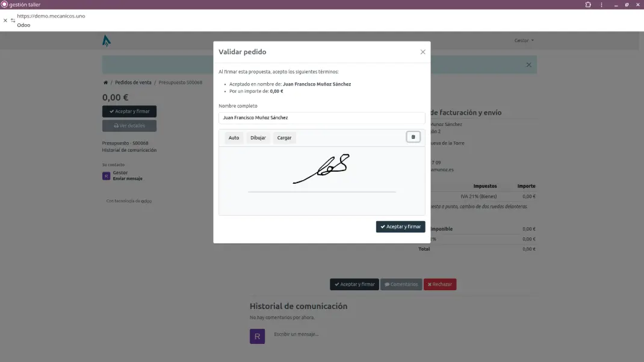Screen dimensions: 644x362
Task: Open the Gestor user dropdown menu
Action: point(524,40)
